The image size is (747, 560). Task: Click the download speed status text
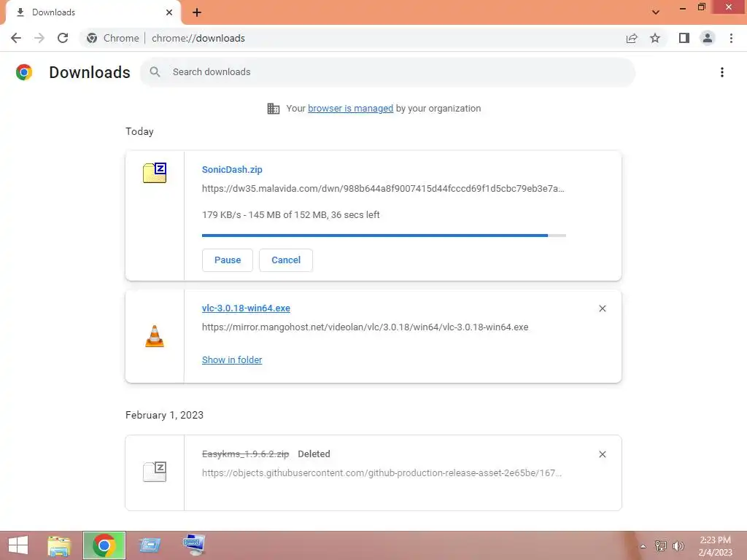pos(290,215)
